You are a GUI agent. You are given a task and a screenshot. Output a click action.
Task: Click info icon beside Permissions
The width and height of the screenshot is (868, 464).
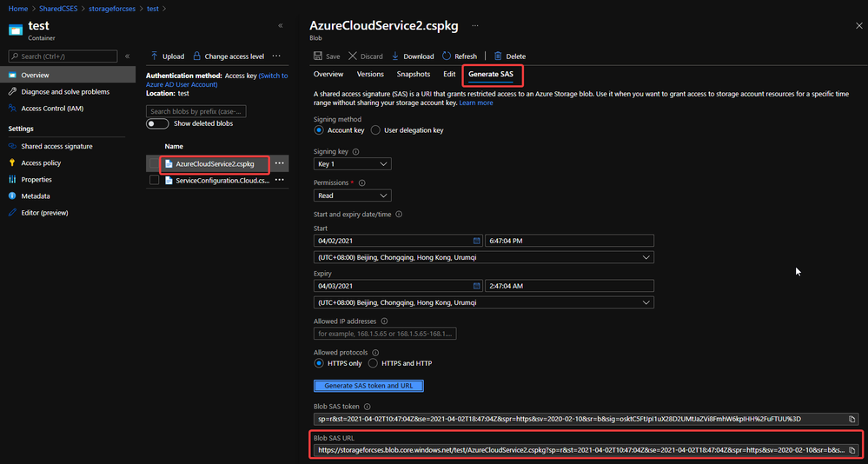pos(361,182)
